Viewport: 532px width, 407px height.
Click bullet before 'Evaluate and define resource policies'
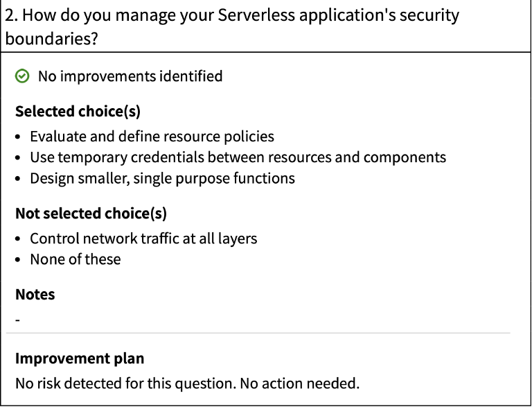[x=19, y=137]
